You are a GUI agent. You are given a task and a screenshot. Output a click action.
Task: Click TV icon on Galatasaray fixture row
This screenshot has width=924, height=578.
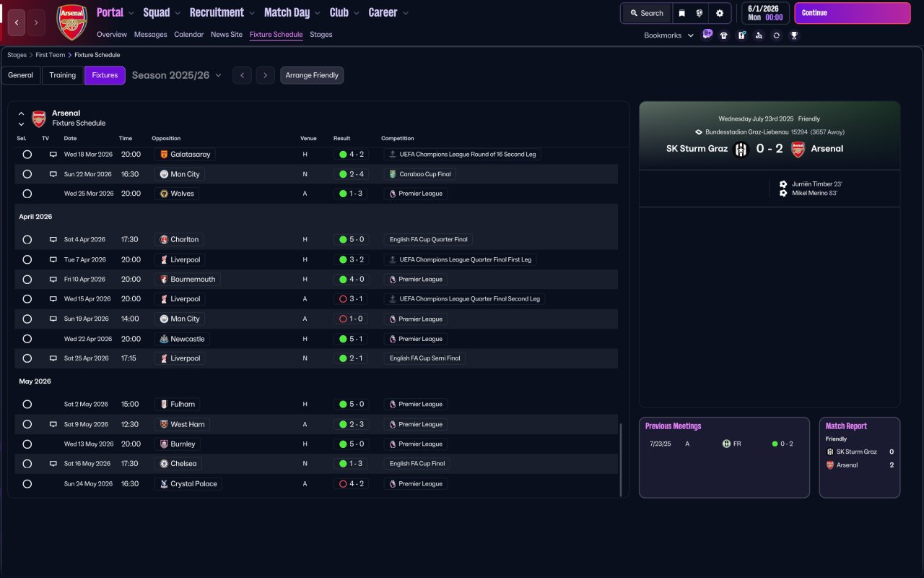53,155
